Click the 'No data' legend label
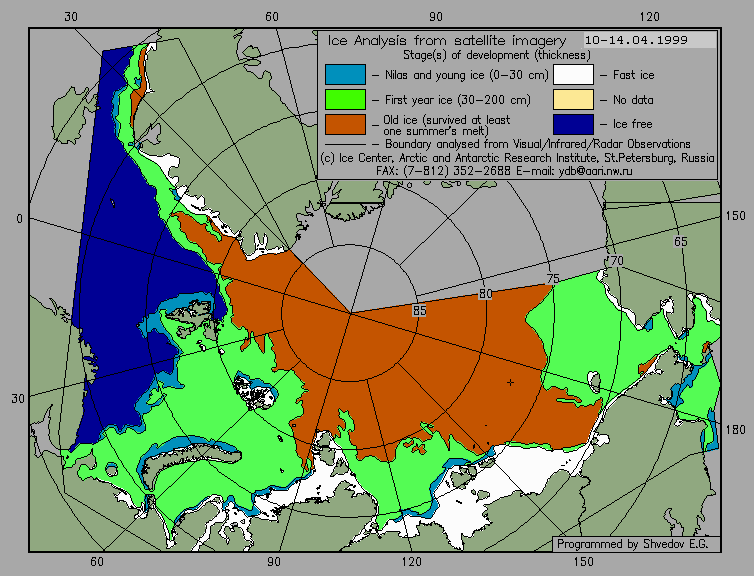The height and width of the screenshot is (576, 754). [633, 100]
